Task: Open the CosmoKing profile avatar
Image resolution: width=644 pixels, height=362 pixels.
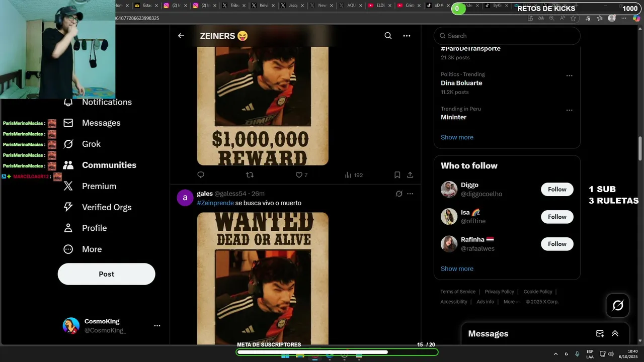Action: click(71, 326)
